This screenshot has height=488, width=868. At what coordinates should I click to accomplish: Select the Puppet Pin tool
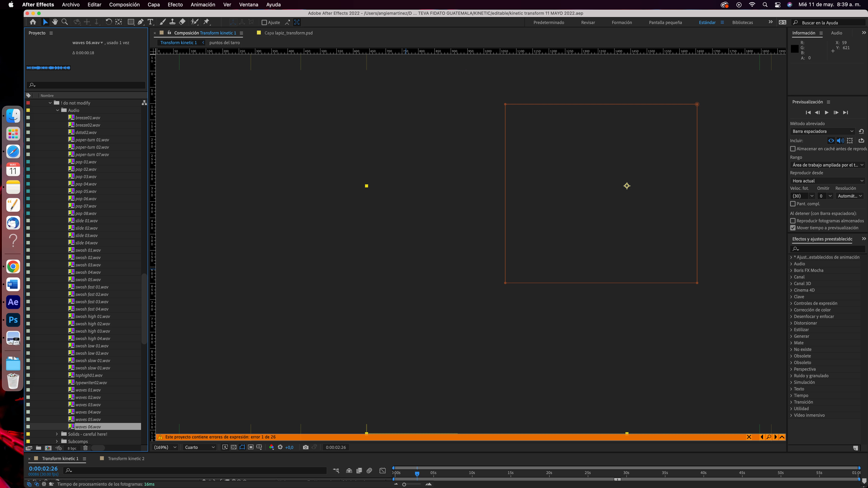click(207, 22)
